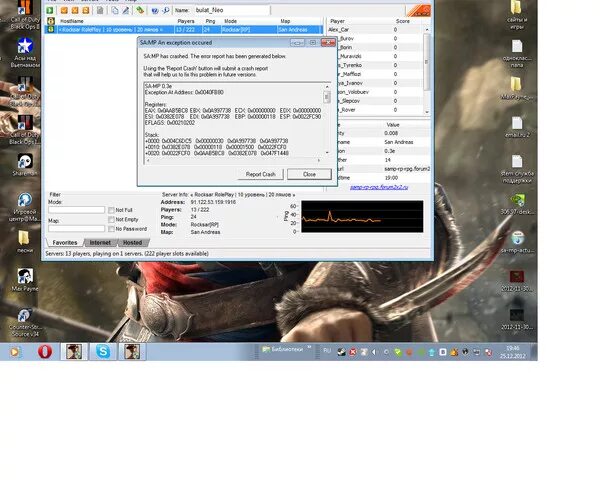This screenshot has width=600, height=480.
Task: Open the Shareman desktop icon
Action: coord(25,165)
